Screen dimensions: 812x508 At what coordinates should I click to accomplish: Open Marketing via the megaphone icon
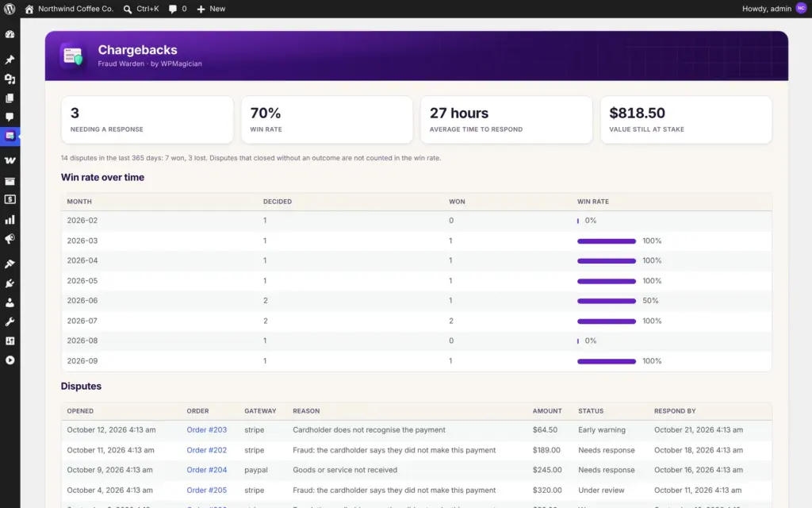(x=10, y=238)
